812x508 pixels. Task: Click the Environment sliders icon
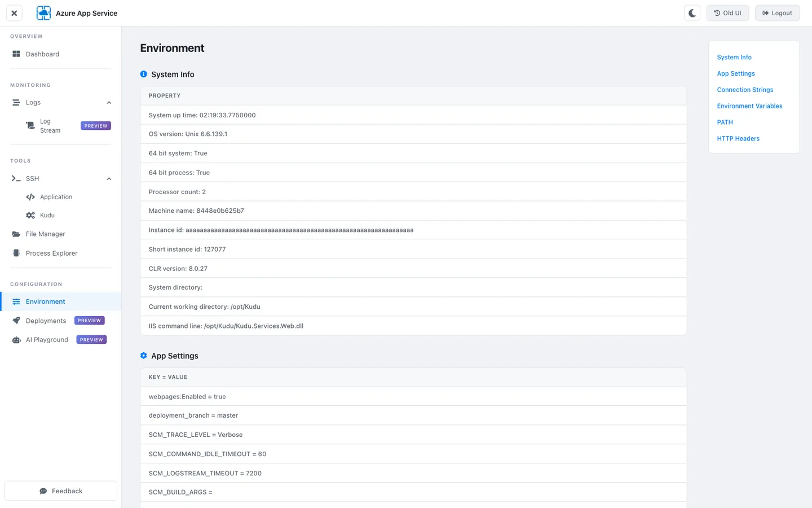[x=16, y=302]
